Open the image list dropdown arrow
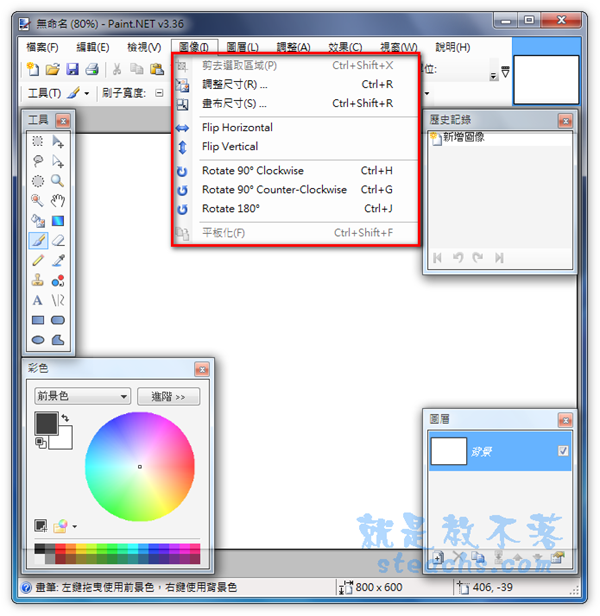This screenshot has width=600, height=616. [x=505, y=72]
